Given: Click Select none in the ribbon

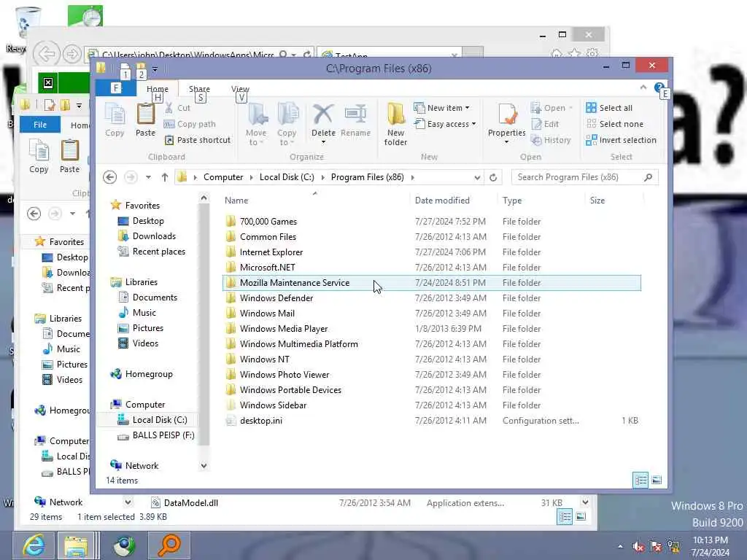Looking at the screenshot, I should [x=614, y=124].
